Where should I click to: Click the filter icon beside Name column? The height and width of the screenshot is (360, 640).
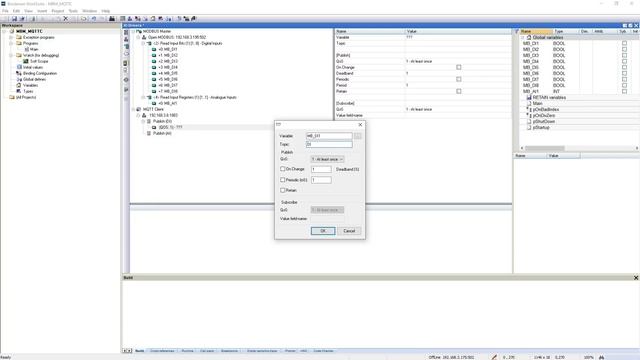click(x=517, y=31)
